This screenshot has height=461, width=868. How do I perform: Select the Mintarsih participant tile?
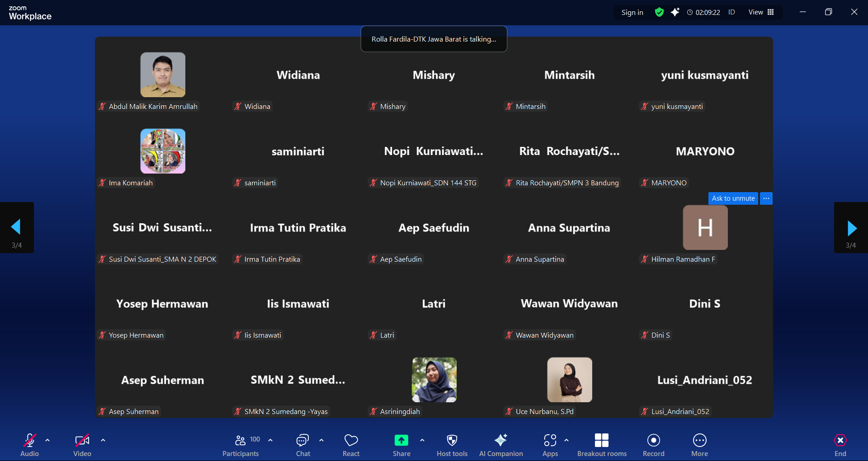click(x=570, y=75)
